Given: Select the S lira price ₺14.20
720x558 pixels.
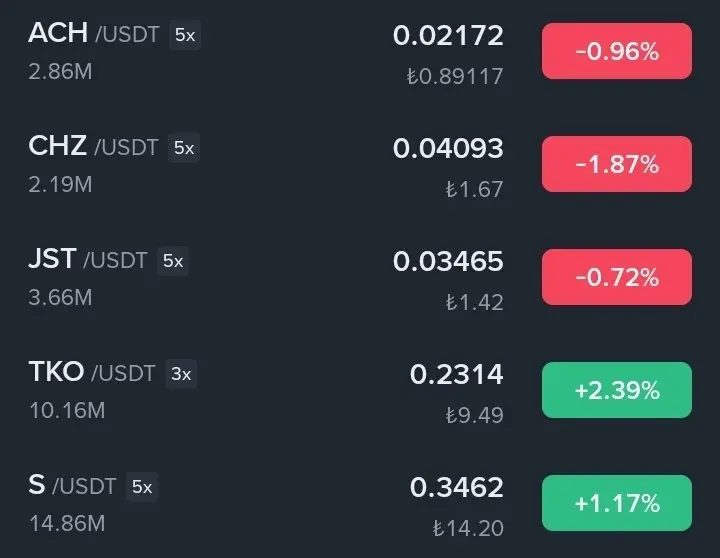Looking at the screenshot, I should 468,528.
